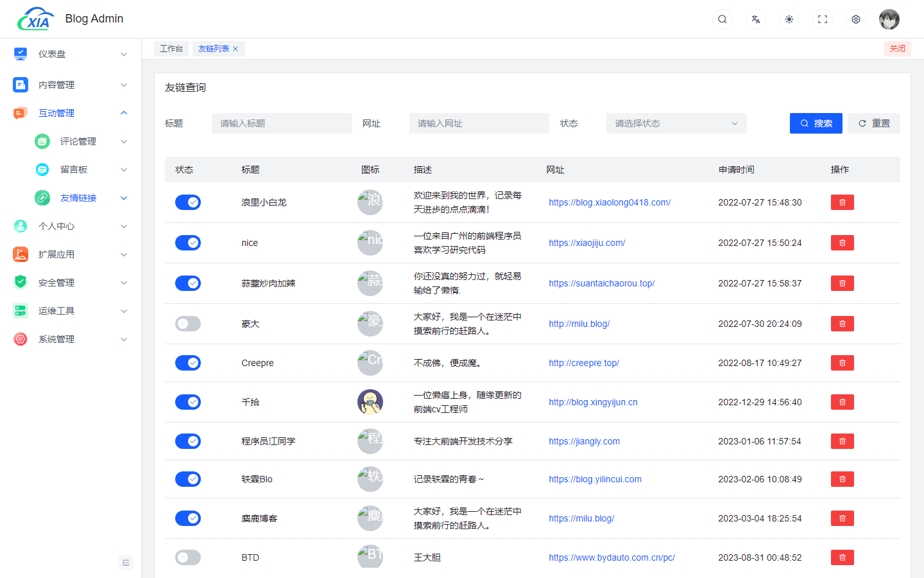Open settings gear icon in header
The height and width of the screenshot is (578, 924).
tap(856, 19)
